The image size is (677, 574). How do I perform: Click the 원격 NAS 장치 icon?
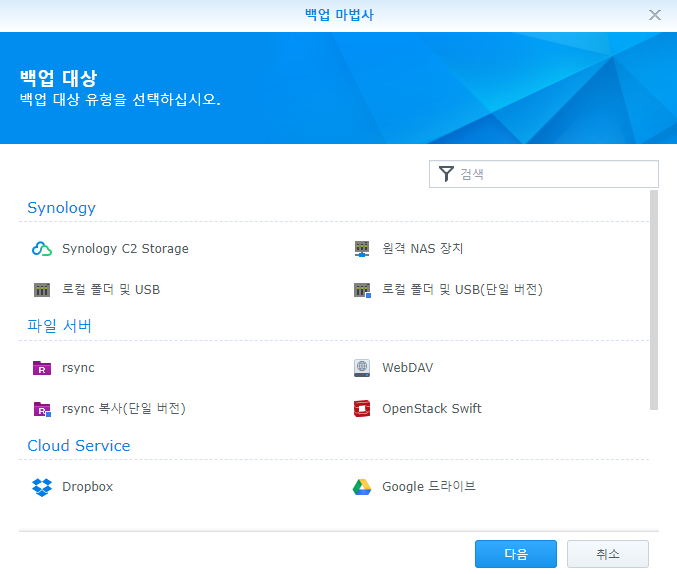pyautogui.click(x=362, y=249)
